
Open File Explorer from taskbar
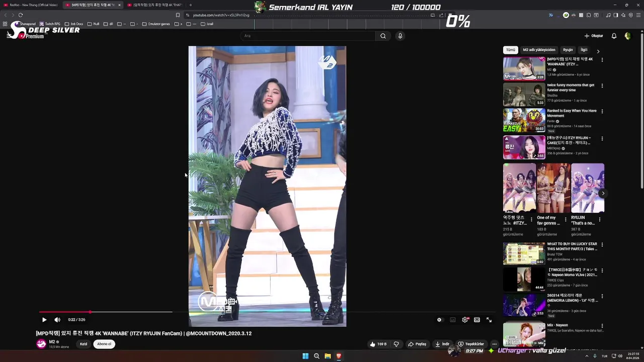point(328,356)
